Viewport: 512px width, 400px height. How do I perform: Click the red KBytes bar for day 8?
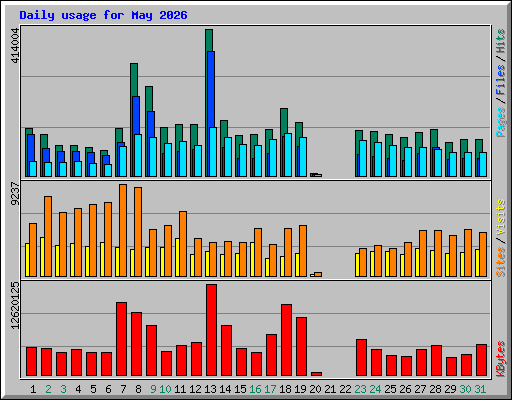pos(136,344)
